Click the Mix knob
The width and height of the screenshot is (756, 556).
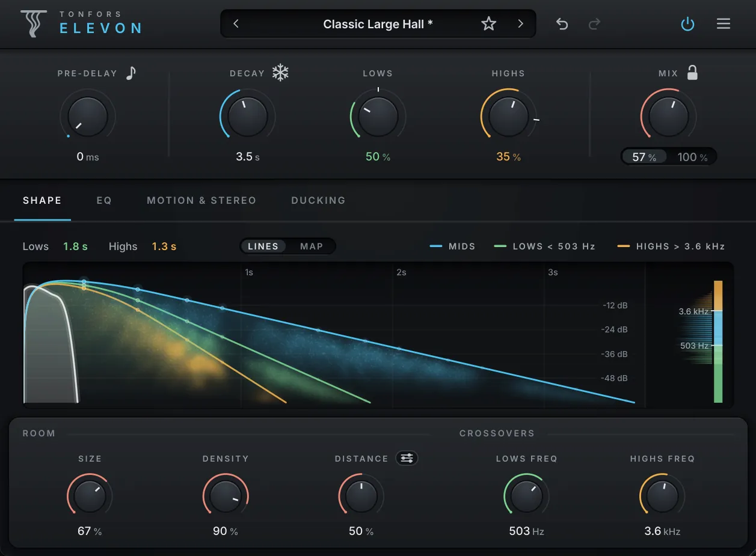[668, 117]
